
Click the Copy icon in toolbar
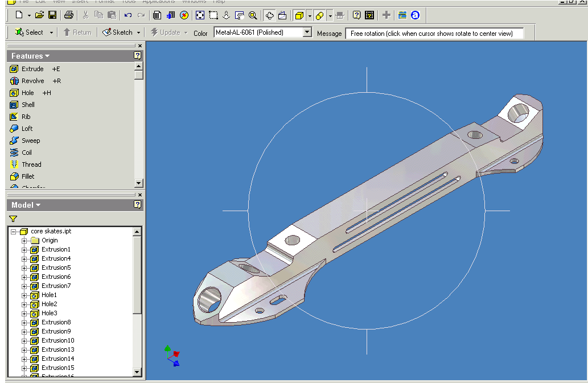(98, 15)
